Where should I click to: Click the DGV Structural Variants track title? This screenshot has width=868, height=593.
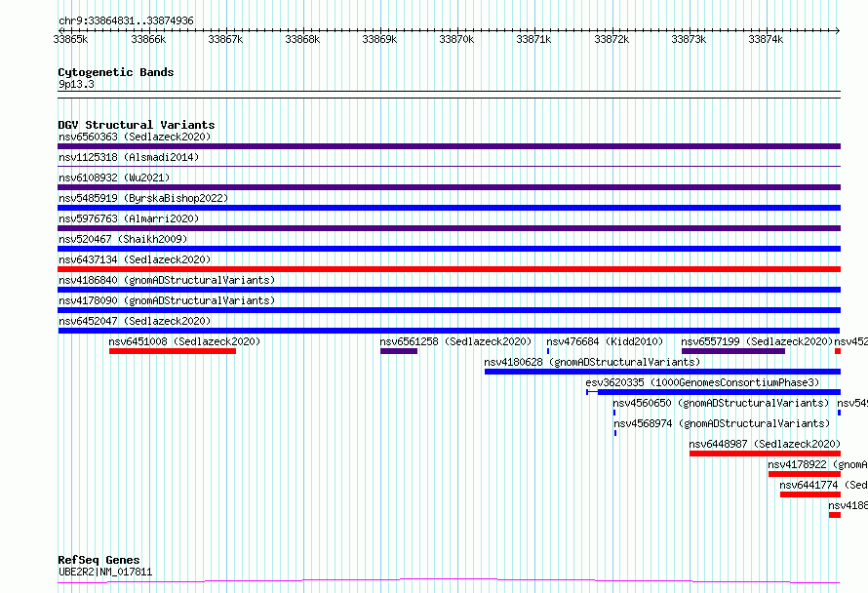point(137,125)
